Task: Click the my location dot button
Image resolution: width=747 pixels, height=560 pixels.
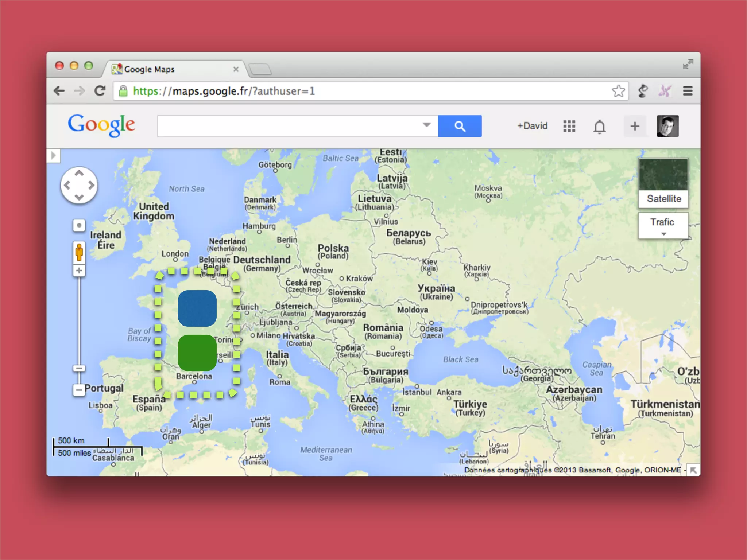Action: click(79, 225)
